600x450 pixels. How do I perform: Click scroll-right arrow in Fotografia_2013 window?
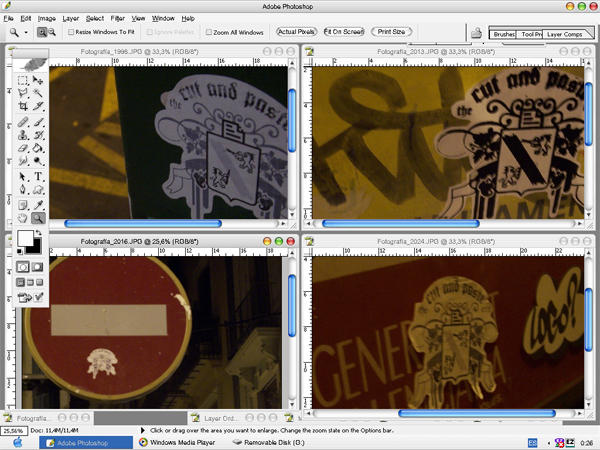[x=580, y=223]
